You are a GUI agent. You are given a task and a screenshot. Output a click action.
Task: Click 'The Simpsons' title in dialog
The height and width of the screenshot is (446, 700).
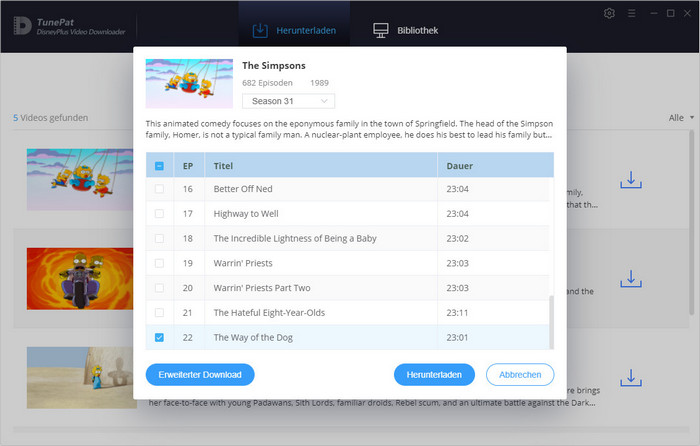click(274, 66)
